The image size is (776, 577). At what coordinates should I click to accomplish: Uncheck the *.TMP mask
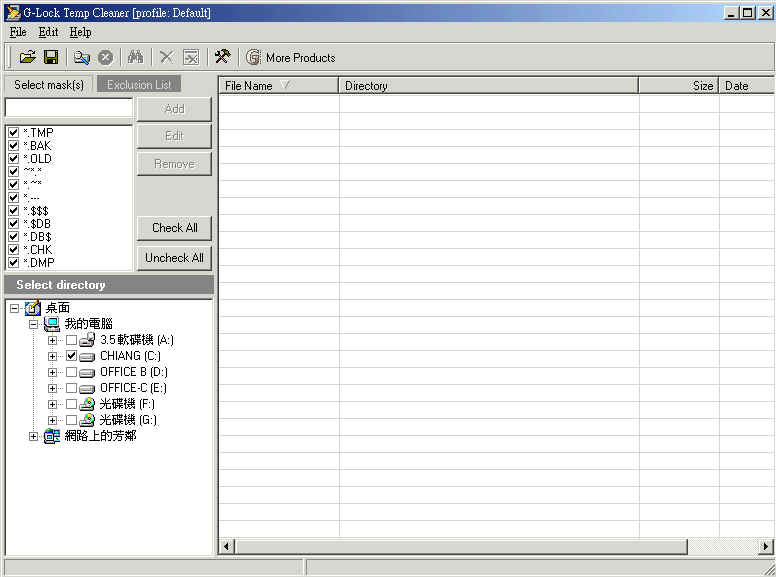13,133
